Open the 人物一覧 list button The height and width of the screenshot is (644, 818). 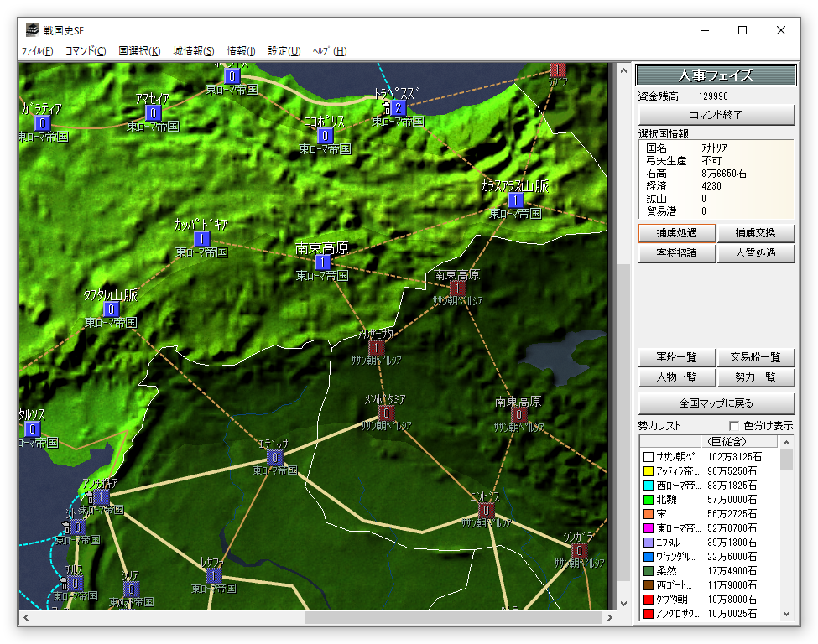[676, 377]
